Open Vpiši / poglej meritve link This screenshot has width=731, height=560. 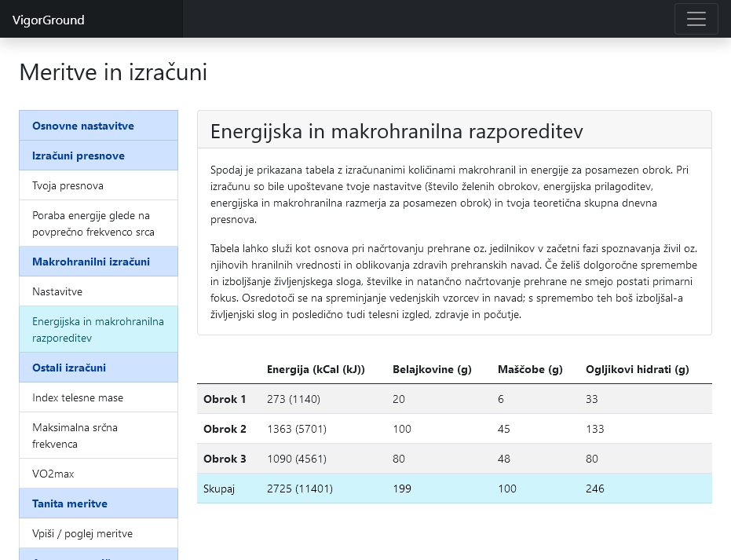82,533
